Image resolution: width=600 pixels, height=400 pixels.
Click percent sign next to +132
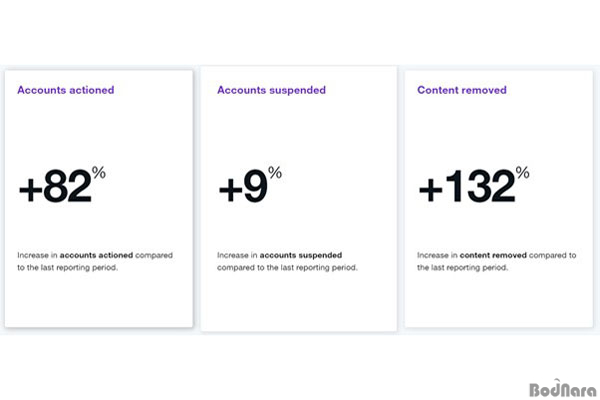[522, 173]
